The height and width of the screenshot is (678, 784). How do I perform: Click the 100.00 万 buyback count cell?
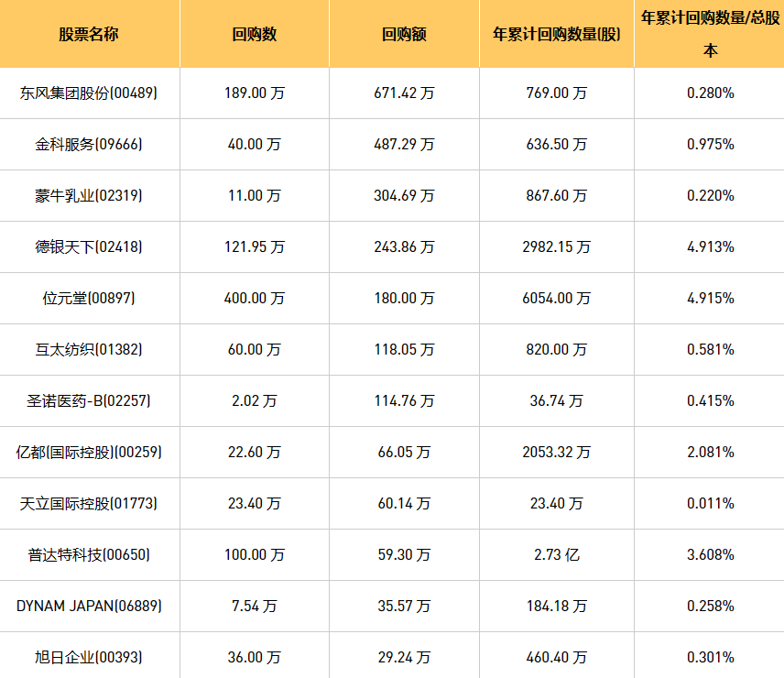pyautogui.click(x=254, y=555)
